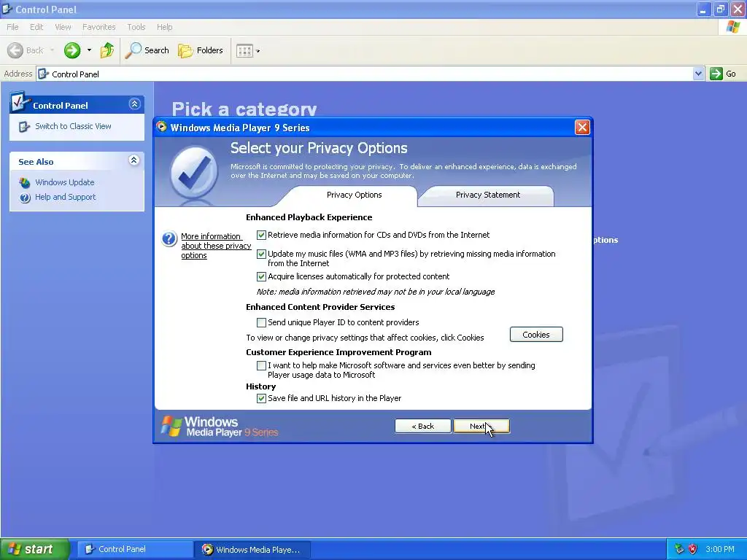Open the Tools menu

(x=136, y=27)
